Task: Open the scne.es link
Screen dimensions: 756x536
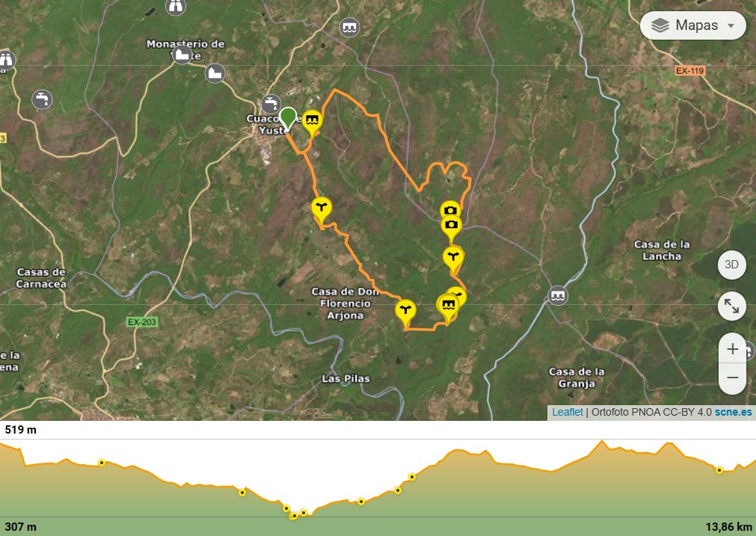Action: click(x=733, y=412)
